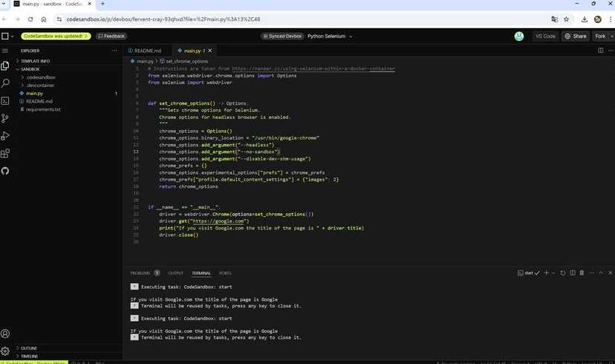Switch to the PORTS panel tab
Image resolution: width=615 pixels, height=364 pixels.
[x=225, y=273]
